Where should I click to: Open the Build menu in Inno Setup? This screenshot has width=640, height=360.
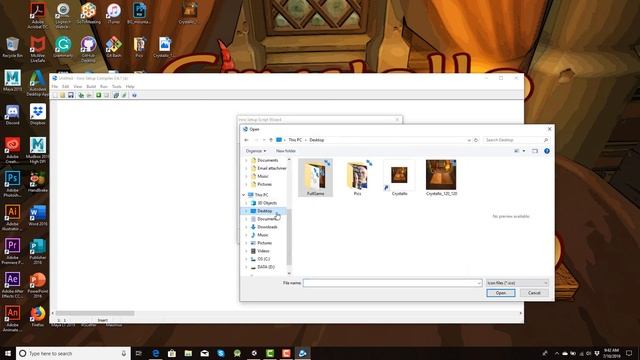click(91, 87)
